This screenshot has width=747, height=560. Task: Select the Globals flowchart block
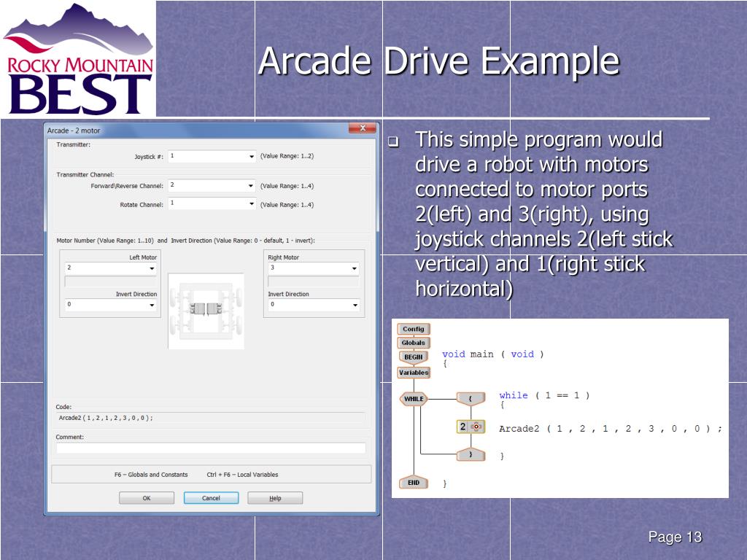pos(413,343)
